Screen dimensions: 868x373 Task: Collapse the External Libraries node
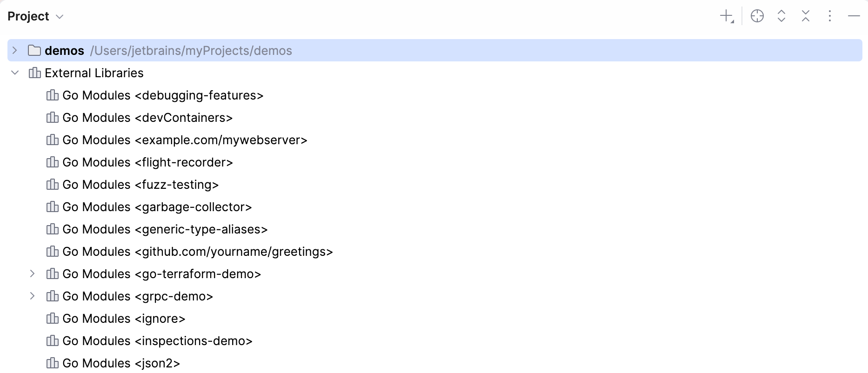click(14, 73)
